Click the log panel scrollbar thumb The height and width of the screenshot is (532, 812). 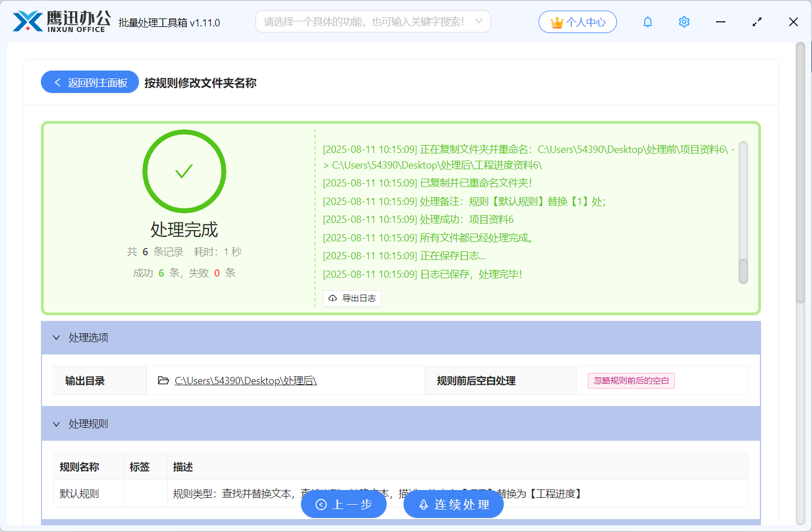(744, 271)
